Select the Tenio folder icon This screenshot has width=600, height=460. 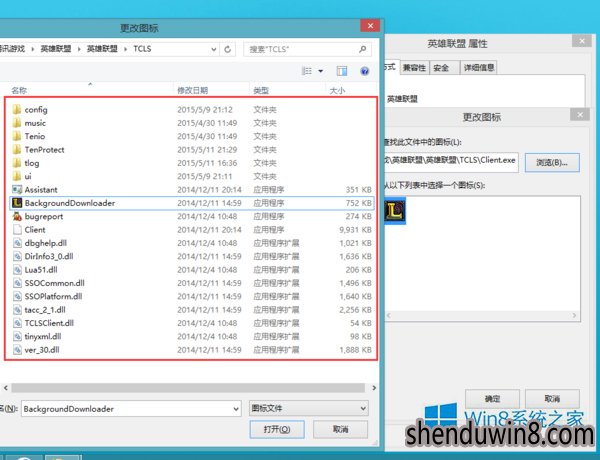[x=17, y=136]
